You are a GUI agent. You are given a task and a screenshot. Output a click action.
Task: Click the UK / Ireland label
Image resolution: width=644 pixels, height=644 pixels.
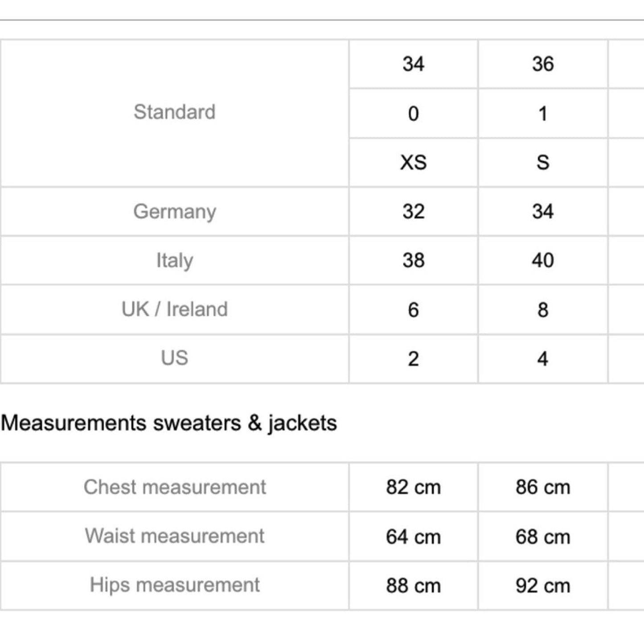point(174,310)
